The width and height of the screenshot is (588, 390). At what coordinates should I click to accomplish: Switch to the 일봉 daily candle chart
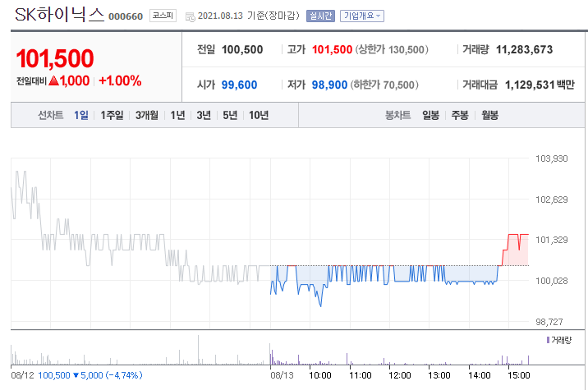[x=430, y=115]
